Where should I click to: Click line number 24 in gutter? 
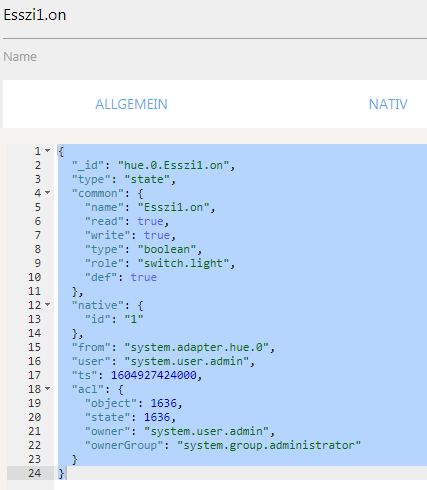[x=35, y=473]
